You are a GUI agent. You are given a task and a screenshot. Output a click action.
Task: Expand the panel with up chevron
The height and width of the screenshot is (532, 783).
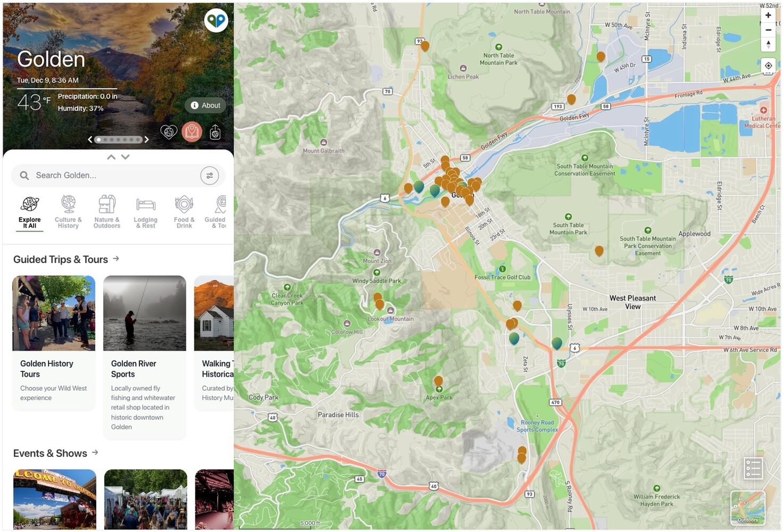tap(111, 157)
